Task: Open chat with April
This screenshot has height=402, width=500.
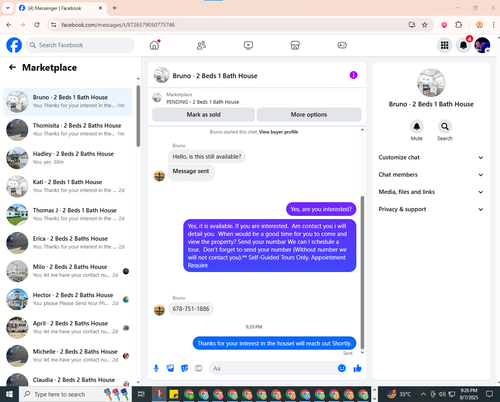Action: (x=68, y=328)
